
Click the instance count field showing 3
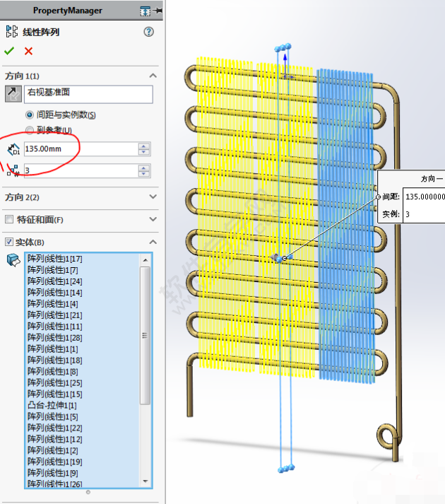point(81,170)
